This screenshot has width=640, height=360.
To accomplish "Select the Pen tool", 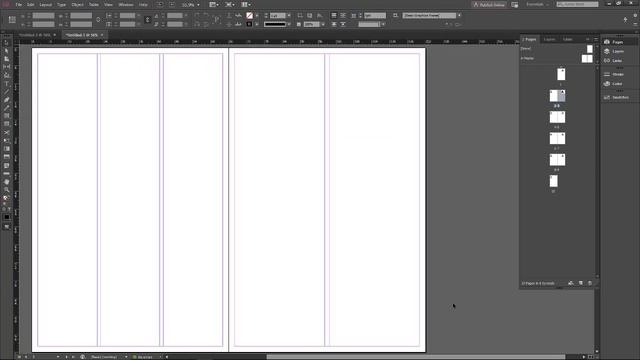I will click(x=7, y=100).
